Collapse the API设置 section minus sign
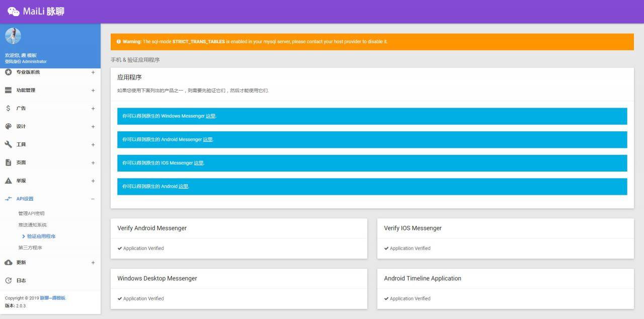The image size is (644, 319). 93,199
